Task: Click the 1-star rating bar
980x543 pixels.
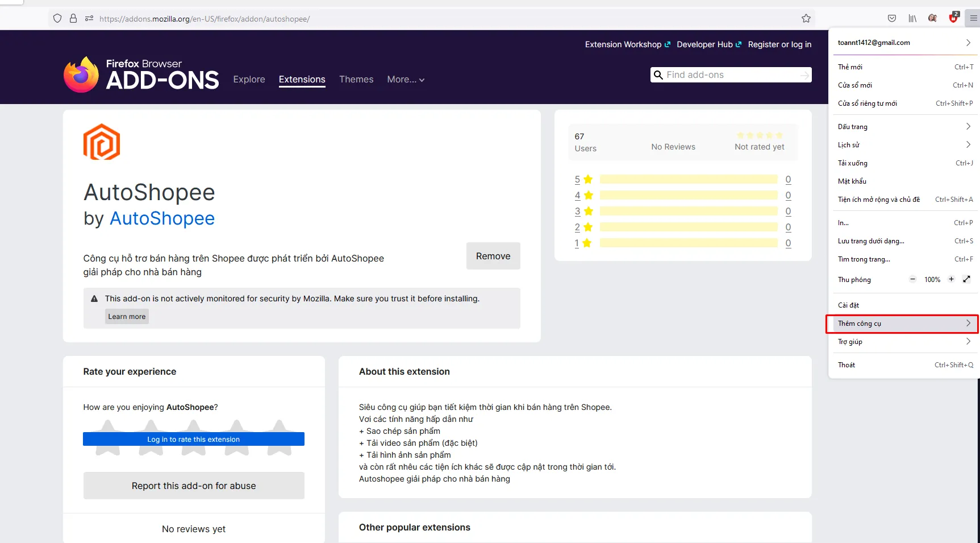Action: coord(689,243)
